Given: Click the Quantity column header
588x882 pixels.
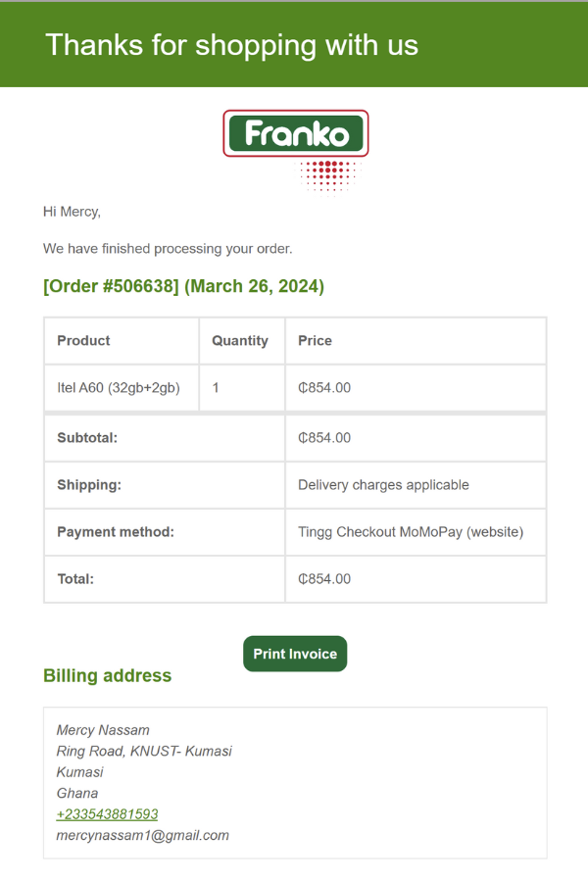Looking at the screenshot, I should (x=242, y=340).
